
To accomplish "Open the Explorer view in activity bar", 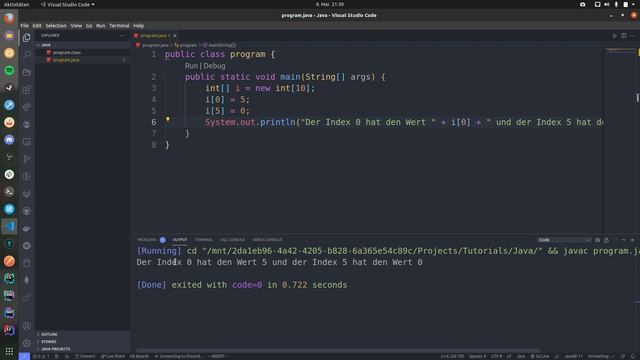I will (27, 38).
